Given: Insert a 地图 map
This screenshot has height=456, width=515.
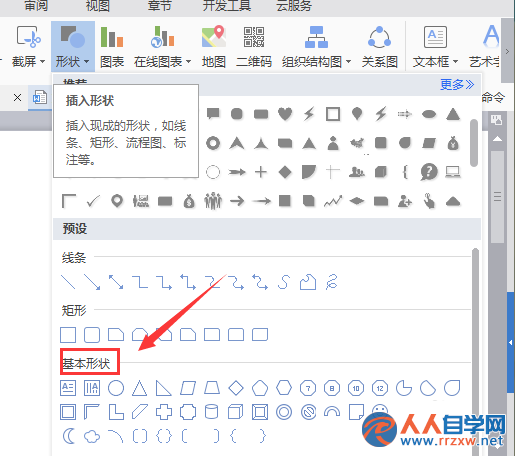Looking at the screenshot, I should (214, 47).
